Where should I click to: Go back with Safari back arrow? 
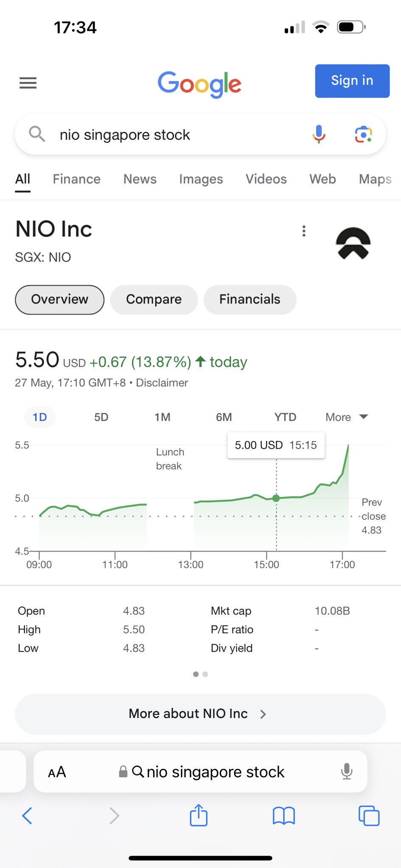point(27,815)
